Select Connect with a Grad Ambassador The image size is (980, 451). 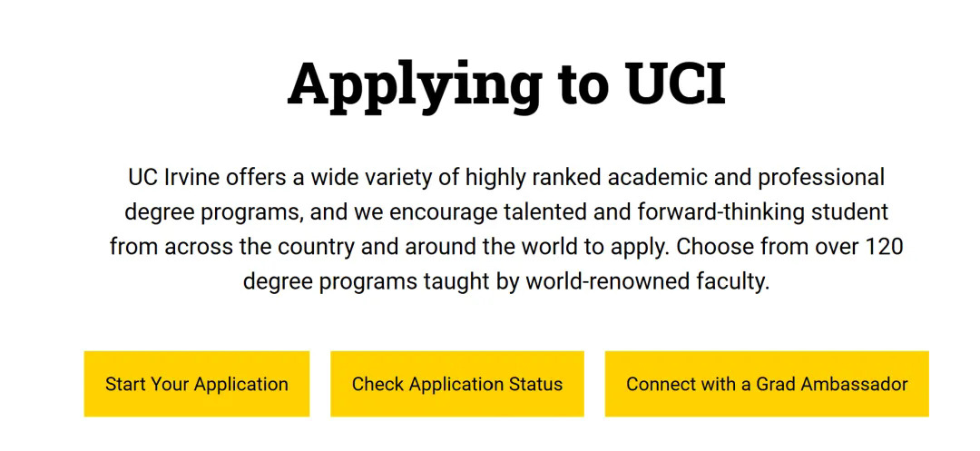click(767, 384)
